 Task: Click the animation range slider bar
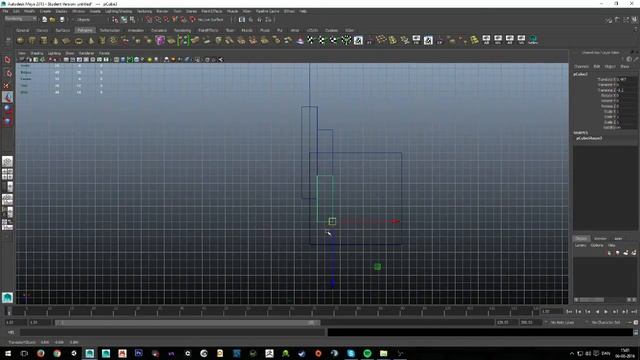click(187, 322)
